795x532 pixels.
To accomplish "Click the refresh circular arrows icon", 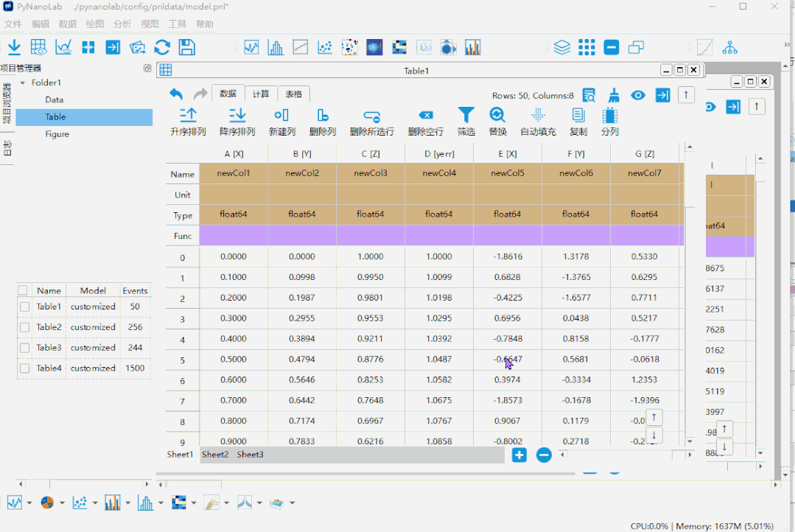I will pos(162,47).
